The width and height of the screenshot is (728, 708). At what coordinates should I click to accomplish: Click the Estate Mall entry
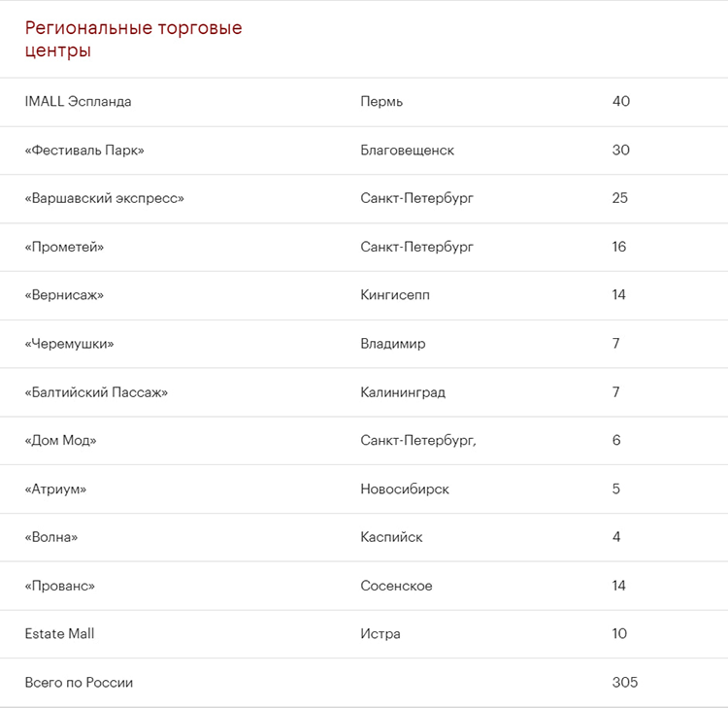click(x=60, y=634)
